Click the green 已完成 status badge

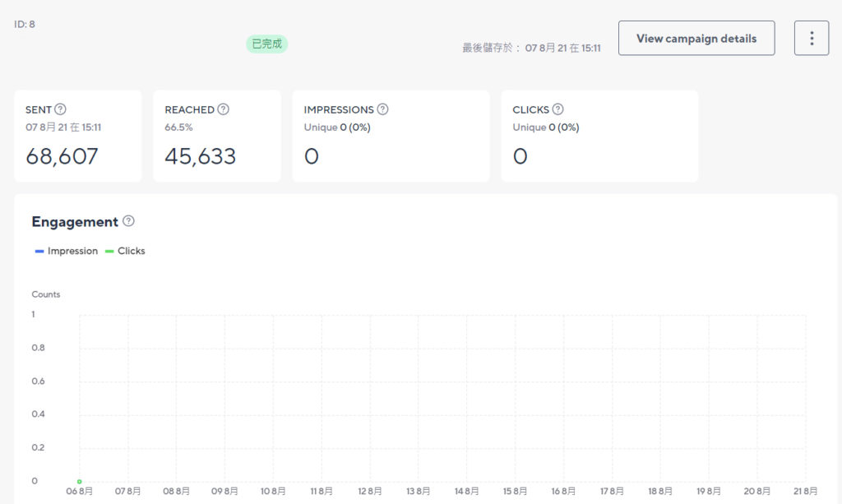tap(267, 44)
